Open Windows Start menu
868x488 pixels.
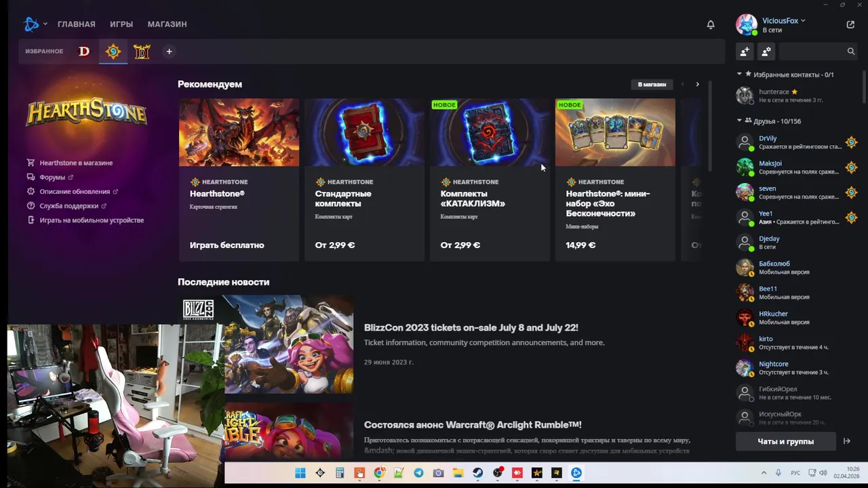tap(300, 473)
